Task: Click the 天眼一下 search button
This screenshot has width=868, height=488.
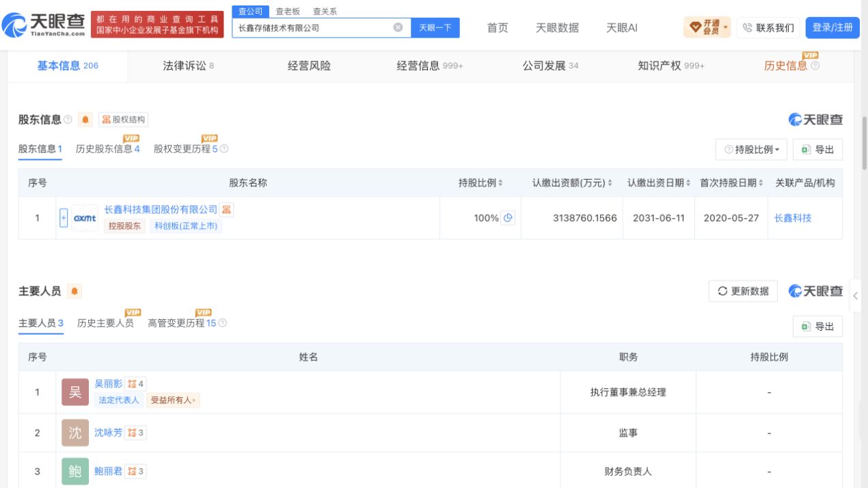Action: click(x=435, y=28)
